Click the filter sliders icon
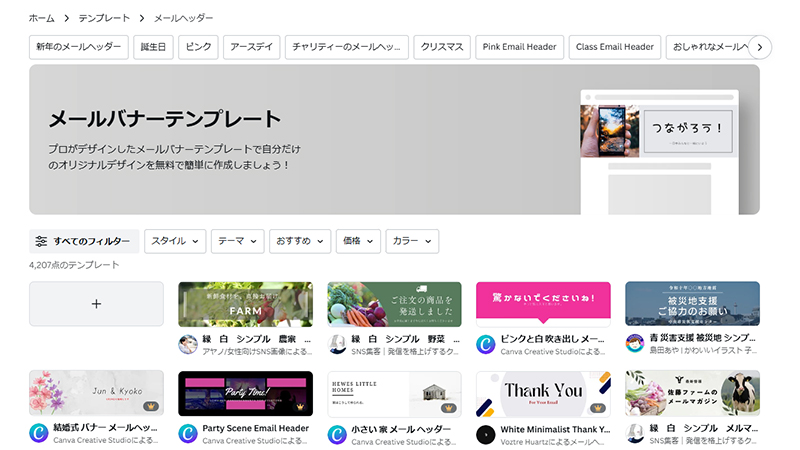The height and width of the screenshot is (450, 800). 41,242
